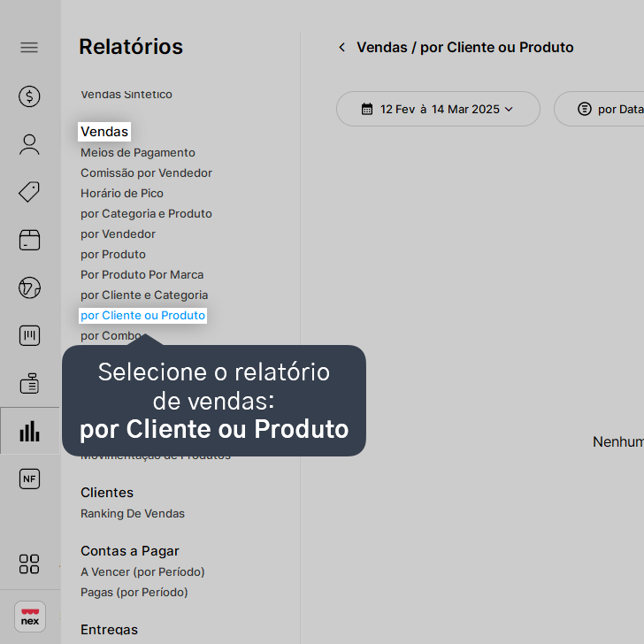The width and height of the screenshot is (644, 644).
Task: Select por Combo report
Action: pos(111,335)
